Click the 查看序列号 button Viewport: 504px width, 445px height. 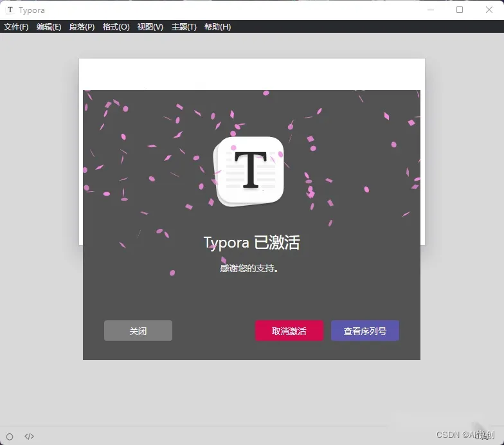pyautogui.click(x=365, y=331)
